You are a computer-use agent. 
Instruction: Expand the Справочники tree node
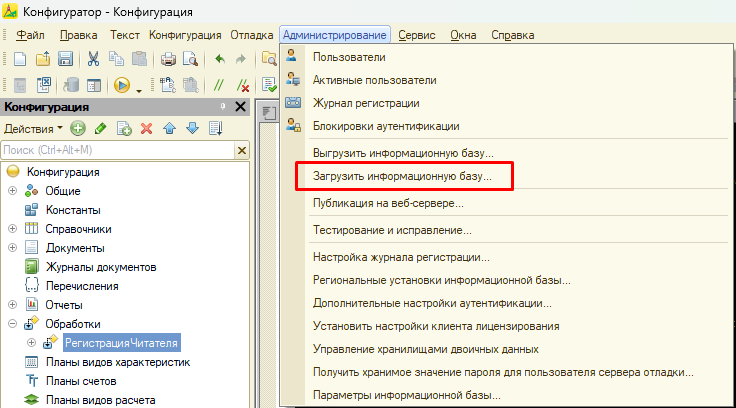pyautogui.click(x=13, y=229)
